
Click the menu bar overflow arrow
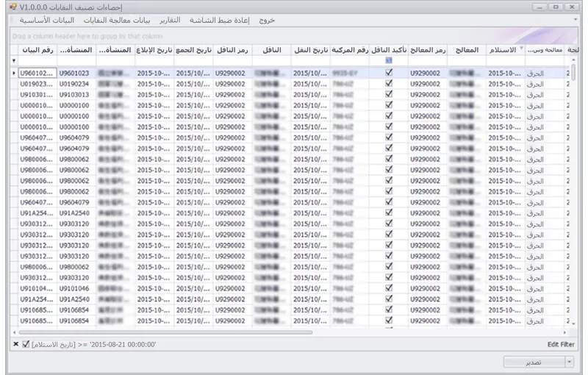pos(576,20)
